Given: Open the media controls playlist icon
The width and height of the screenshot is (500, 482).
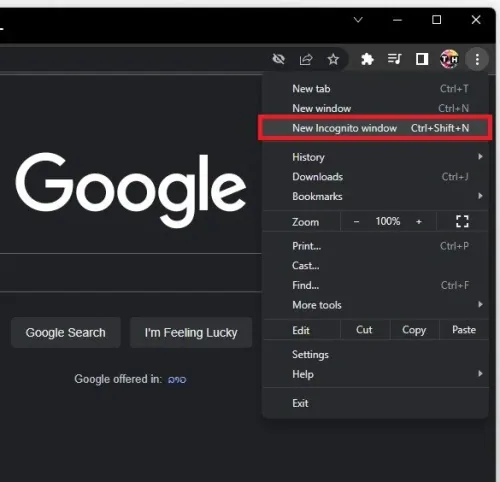Looking at the screenshot, I should [394, 59].
